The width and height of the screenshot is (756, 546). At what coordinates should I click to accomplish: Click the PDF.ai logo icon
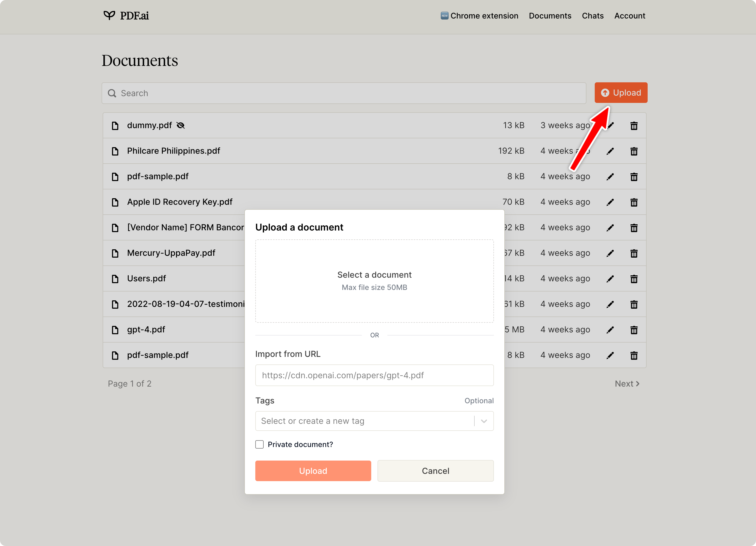109,15
